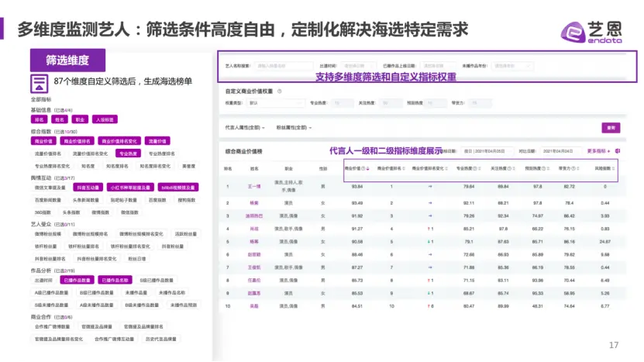Screen dimensions: 644x362
Task: Enable the 微博粉丝规模 indicator tag
Action: pyautogui.click(x=47, y=234)
